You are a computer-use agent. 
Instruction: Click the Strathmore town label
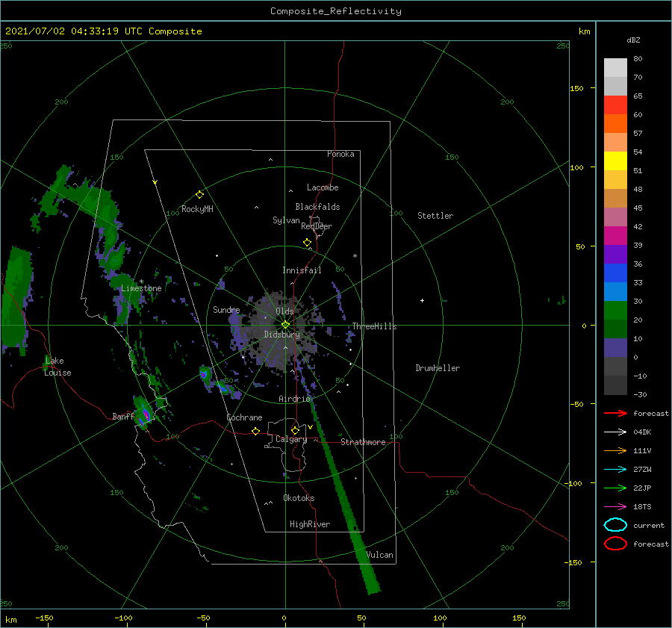pyautogui.click(x=363, y=442)
